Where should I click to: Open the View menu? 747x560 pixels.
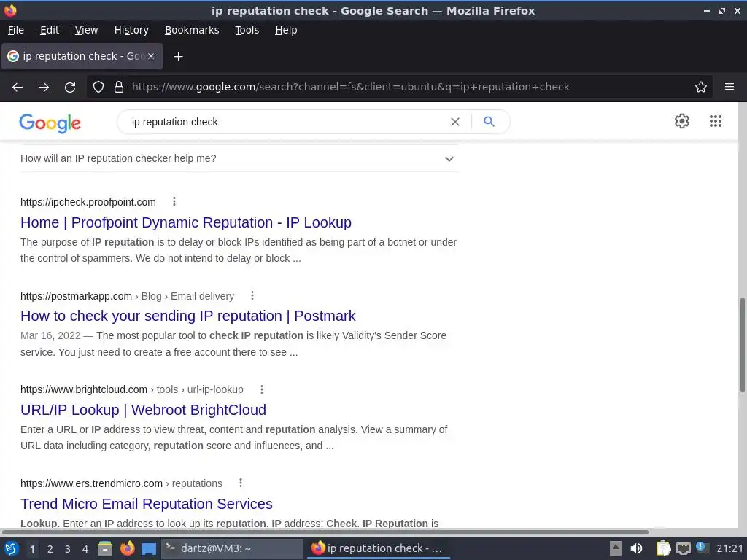tap(86, 30)
